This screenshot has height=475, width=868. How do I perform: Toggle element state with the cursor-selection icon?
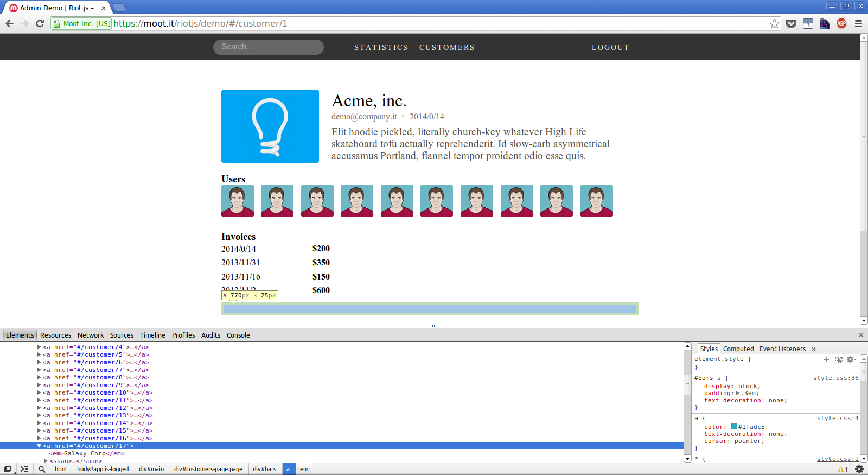[x=839, y=359]
